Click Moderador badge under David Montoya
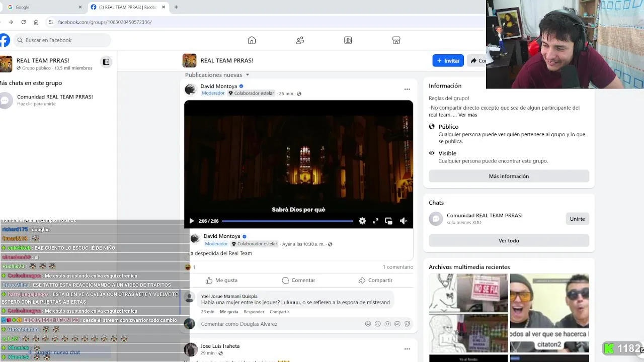Viewport: 644px width, 362px height. point(213,94)
